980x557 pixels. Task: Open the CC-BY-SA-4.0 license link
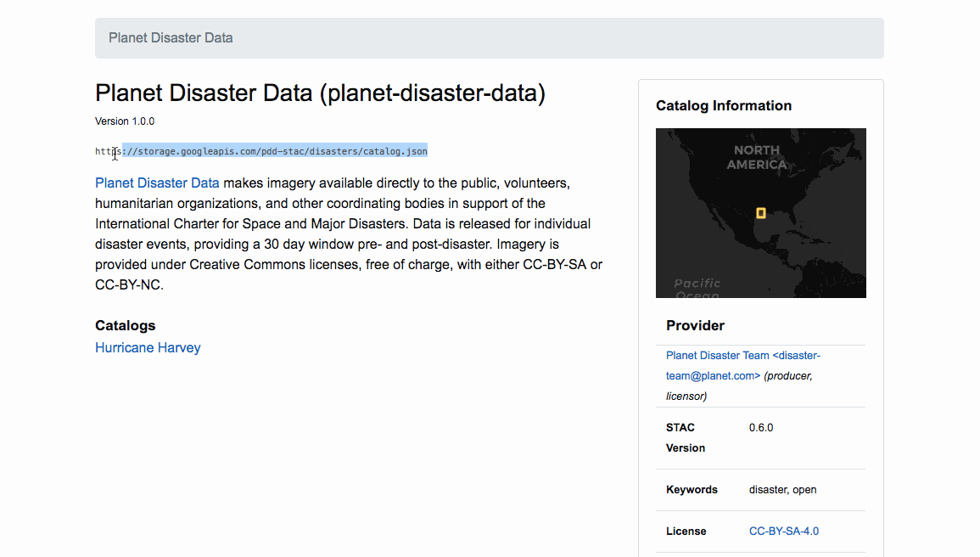[784, 531]
